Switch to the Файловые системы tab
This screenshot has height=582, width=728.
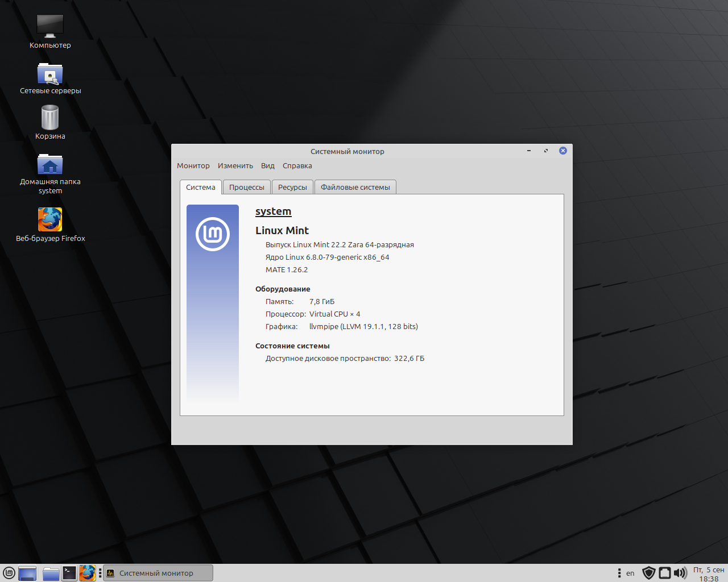tap(355, 188)
